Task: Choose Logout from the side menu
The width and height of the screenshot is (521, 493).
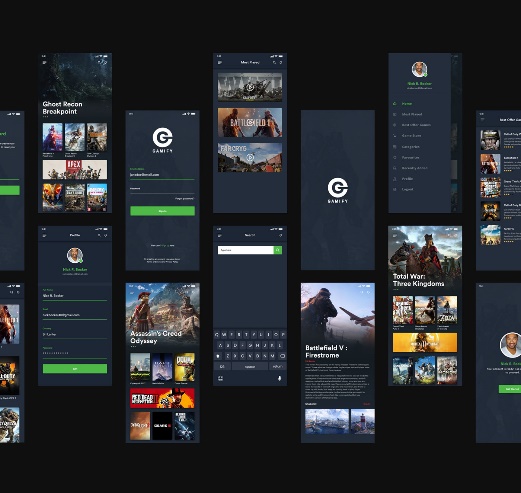Action: (407, 189)
